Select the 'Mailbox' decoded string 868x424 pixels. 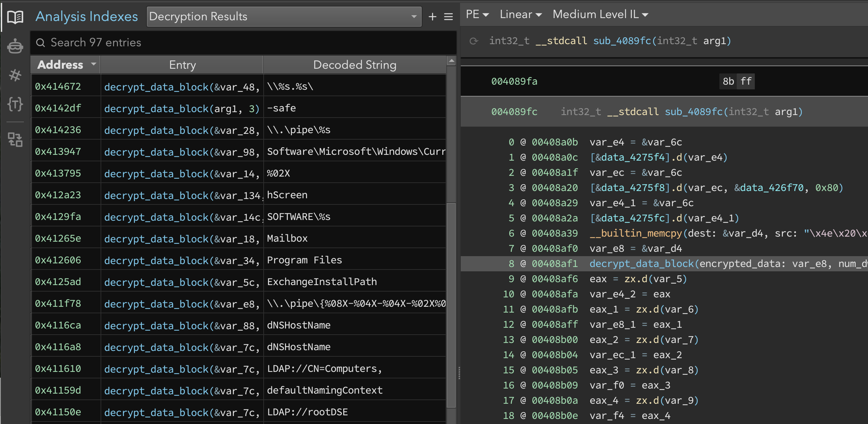(287, 238)
